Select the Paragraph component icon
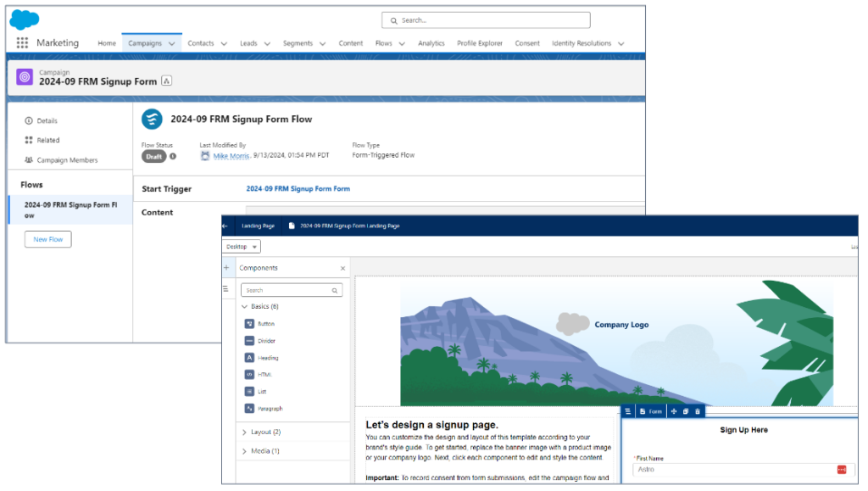The image size is (868, 491). coord(249,409)
